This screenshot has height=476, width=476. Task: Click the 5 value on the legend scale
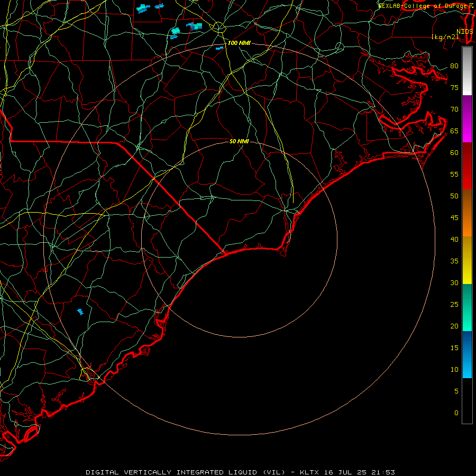tap(456, 391)
